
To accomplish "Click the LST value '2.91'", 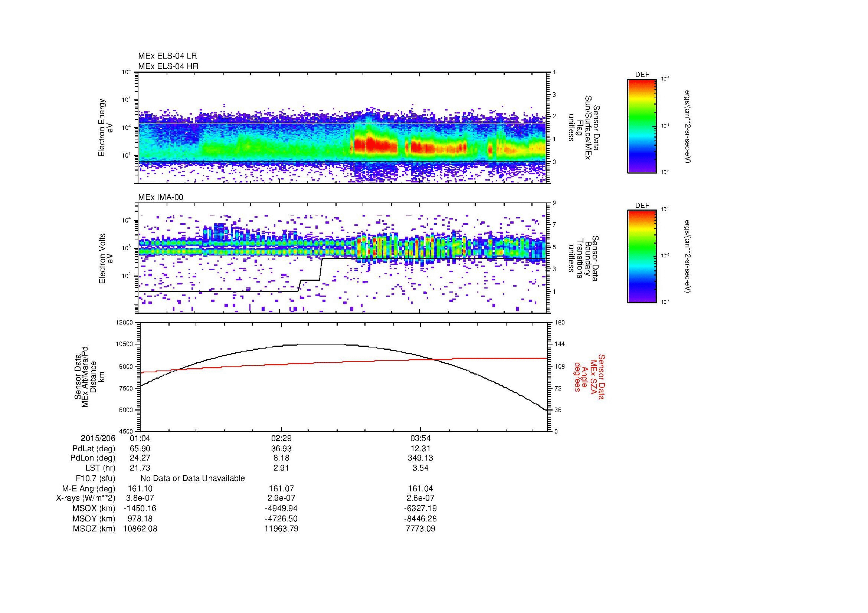I will (281, 468).
